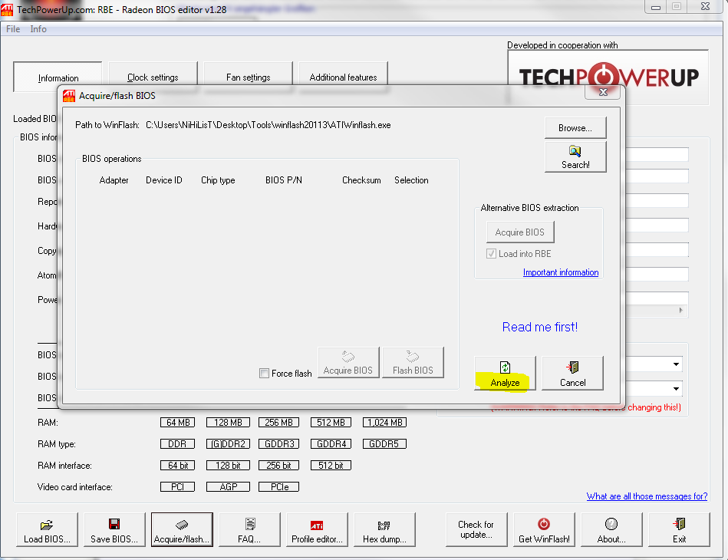Click the Adapter column header
The height and width of the screenshot is (560, 728).
[x=114, y=180]
